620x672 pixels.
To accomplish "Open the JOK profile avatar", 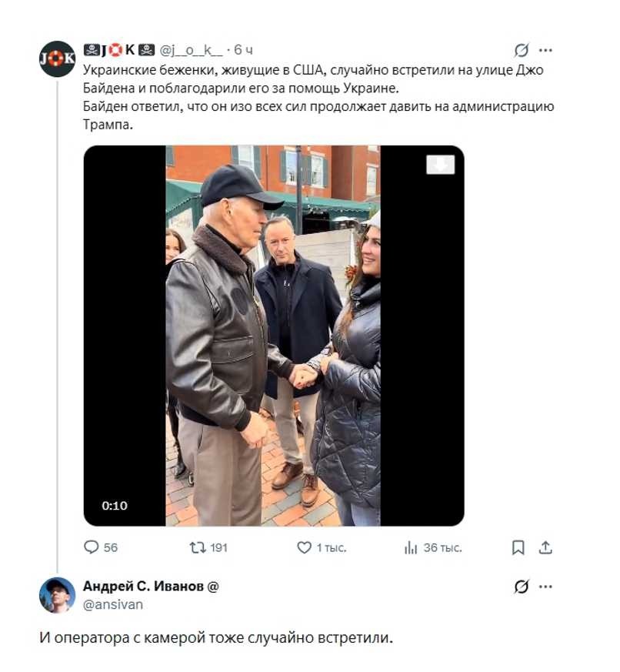I will pyautogui.click(x=57, y=59).
